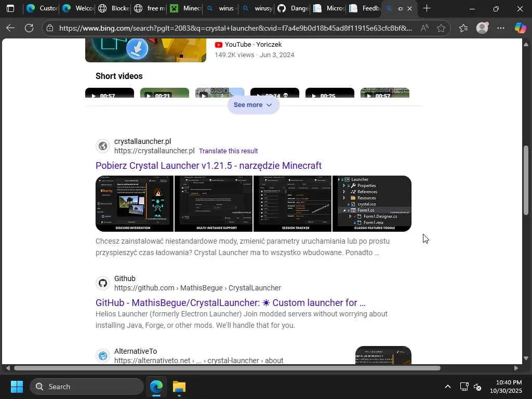Click the vertical scrollbar thumb
This screenshot has height=399, width=532.
(526, 180)
